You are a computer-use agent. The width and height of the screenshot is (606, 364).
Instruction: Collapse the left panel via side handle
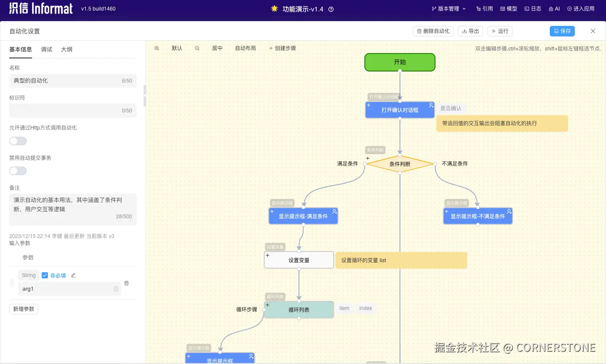pos(145,96)
